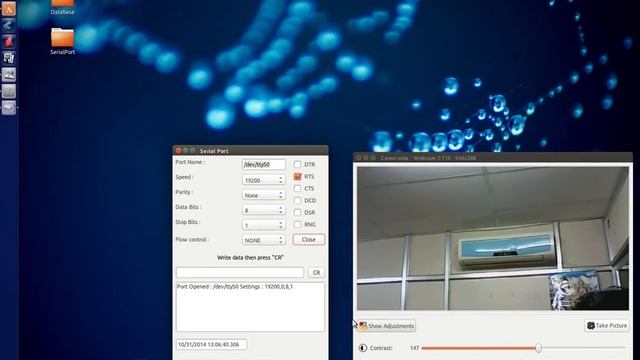Image resolution: width=640 pixels, height=360 pixels.
Task: Click the port output log text area
Action: click(250, 307)
